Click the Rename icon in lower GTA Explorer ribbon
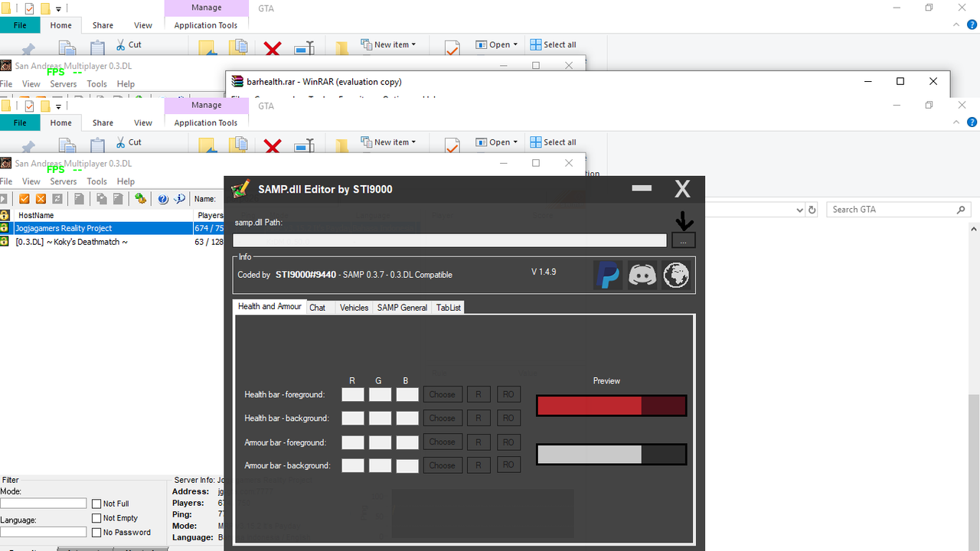Image resolution: width=980 pixels, height=551 pixels. [304, 146]
